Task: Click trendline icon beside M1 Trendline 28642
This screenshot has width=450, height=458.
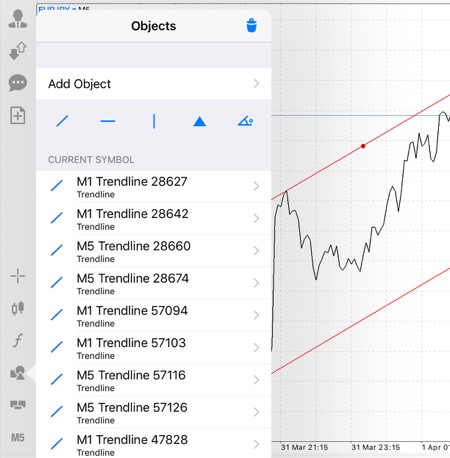Action: point(57,218)
